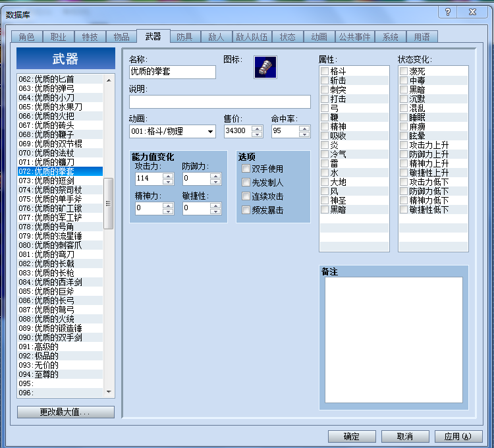Select weapon 088:优质的火铳
The height and width of the screenshot is (448, 494).
pos(60,319)
